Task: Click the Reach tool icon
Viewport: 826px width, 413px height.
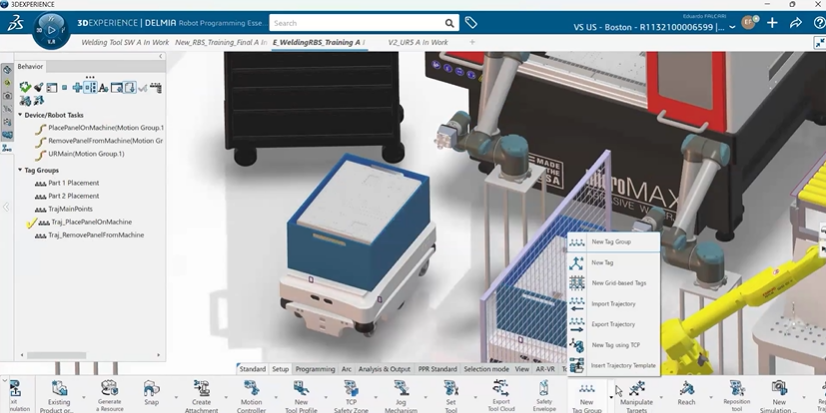Action: tap(686, 389)
